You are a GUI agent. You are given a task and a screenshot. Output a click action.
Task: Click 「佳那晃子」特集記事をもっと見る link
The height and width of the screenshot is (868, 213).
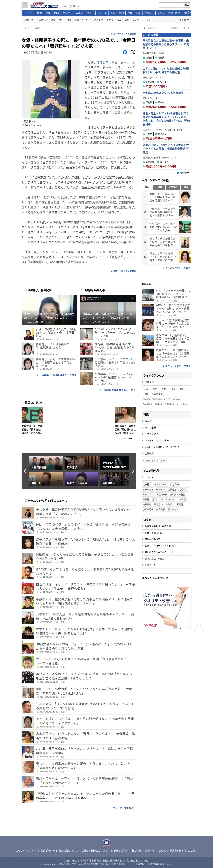58,375
